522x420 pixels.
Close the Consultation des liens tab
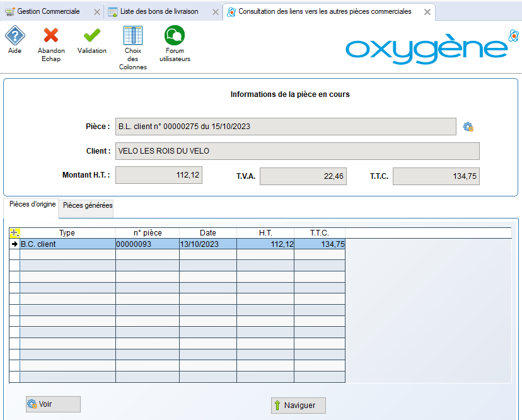point(427,12)
